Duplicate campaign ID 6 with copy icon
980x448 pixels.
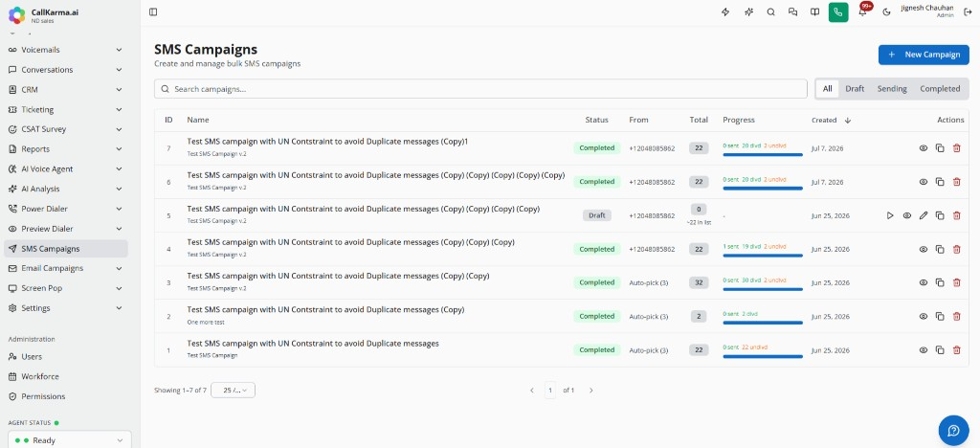coord(940,182)
